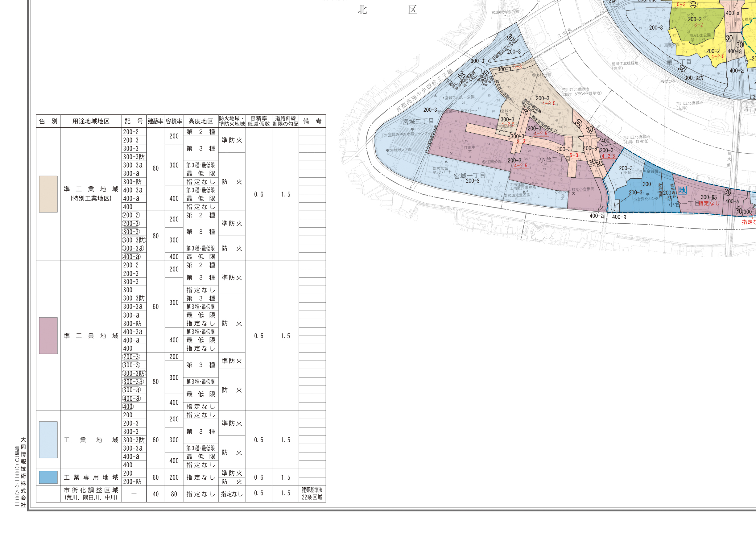Click the 宮城一丁目 district label
756x533 pixels.
click(x=469, y=176)
